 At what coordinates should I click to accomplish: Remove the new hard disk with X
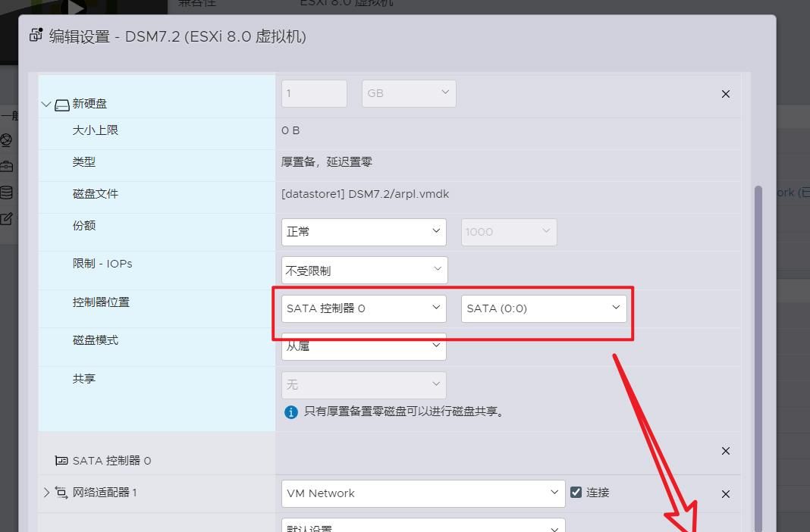tap(725, 94)
